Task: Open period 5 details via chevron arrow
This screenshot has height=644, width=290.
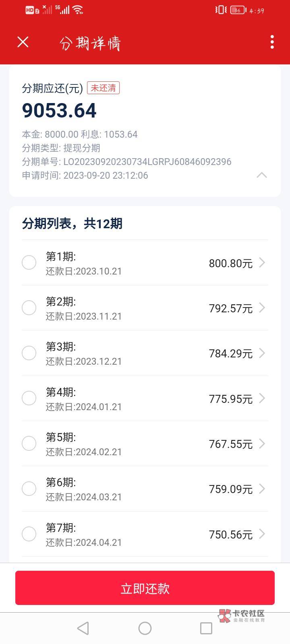Action: 262,444
